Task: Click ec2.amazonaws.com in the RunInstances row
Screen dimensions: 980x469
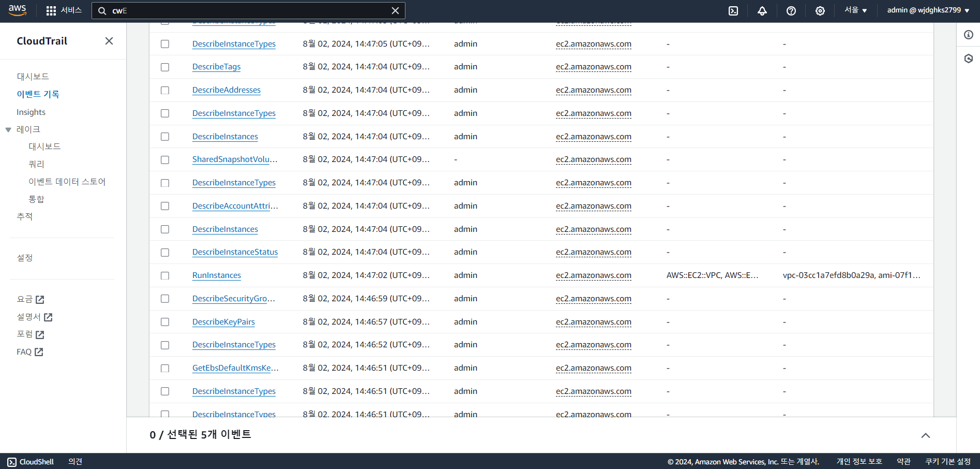Action: 594,275
